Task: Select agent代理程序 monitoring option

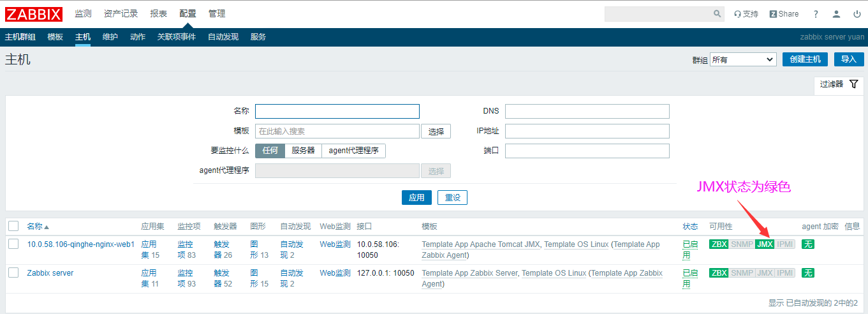Action: tap(354, 151)
